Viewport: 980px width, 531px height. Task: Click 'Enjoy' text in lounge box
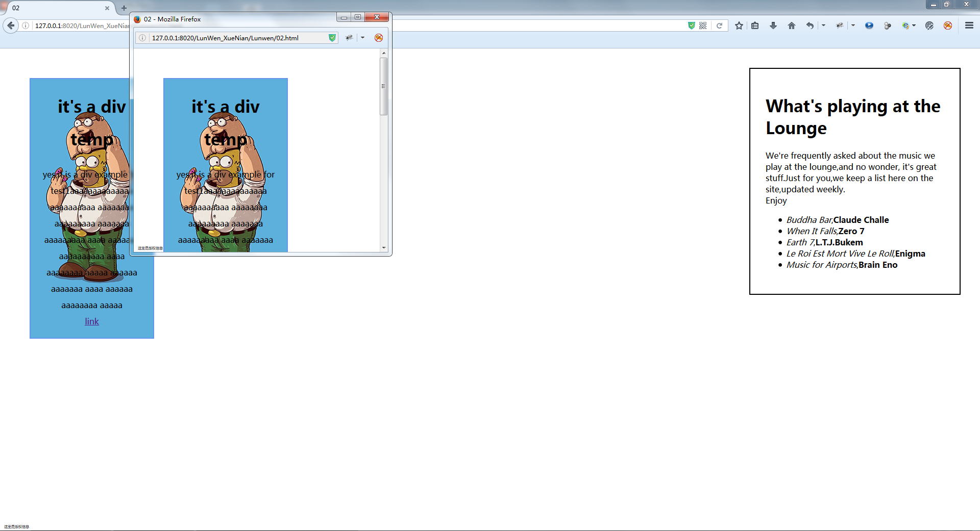coord(776,200)
